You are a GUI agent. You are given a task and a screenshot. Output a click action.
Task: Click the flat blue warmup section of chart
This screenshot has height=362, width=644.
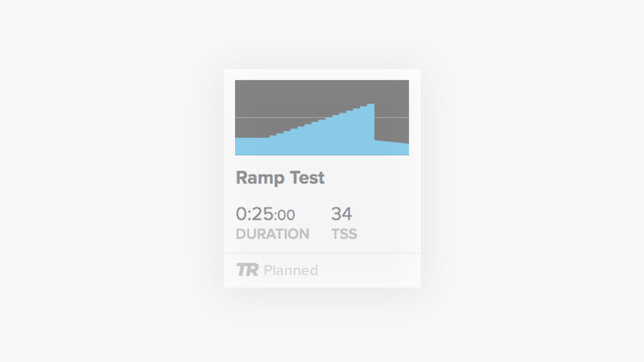252,145
